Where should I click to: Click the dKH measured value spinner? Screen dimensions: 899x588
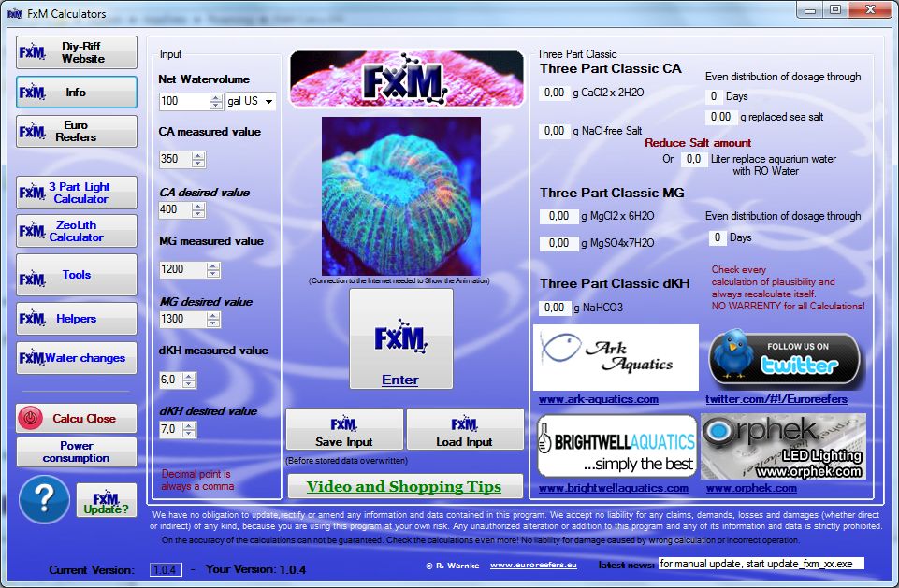pyautogui.click(x=189, y=380)
